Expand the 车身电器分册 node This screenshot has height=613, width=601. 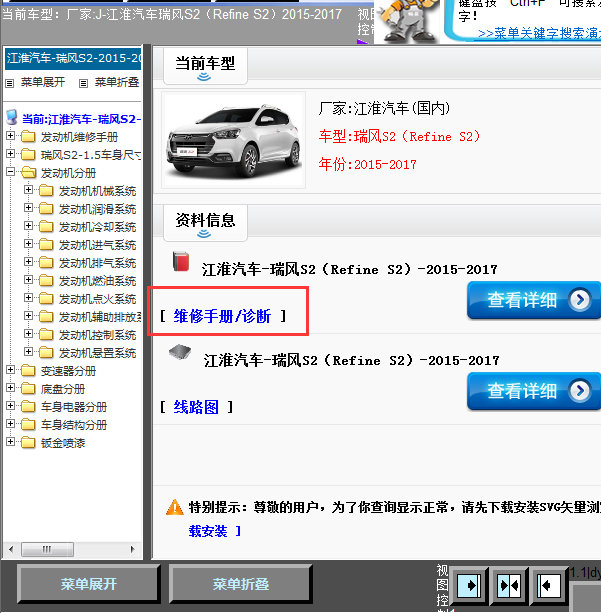pyautogui.click(x=11, y=405)
